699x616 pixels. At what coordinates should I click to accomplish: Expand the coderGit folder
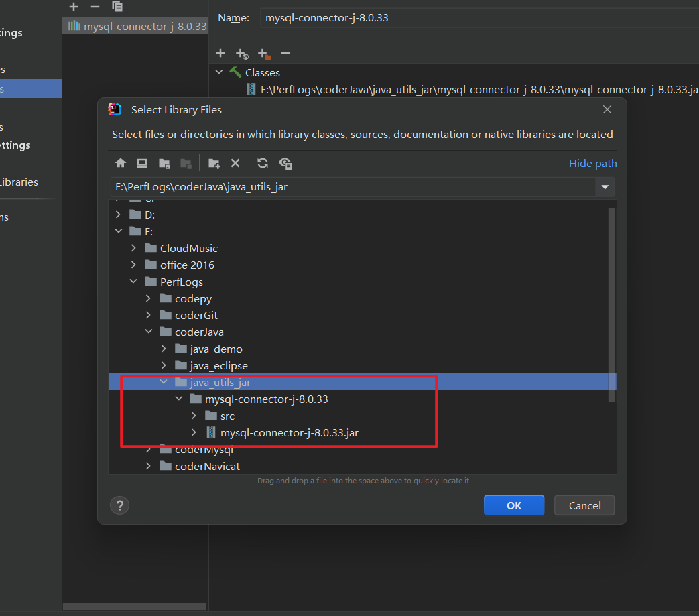(148, 315)
